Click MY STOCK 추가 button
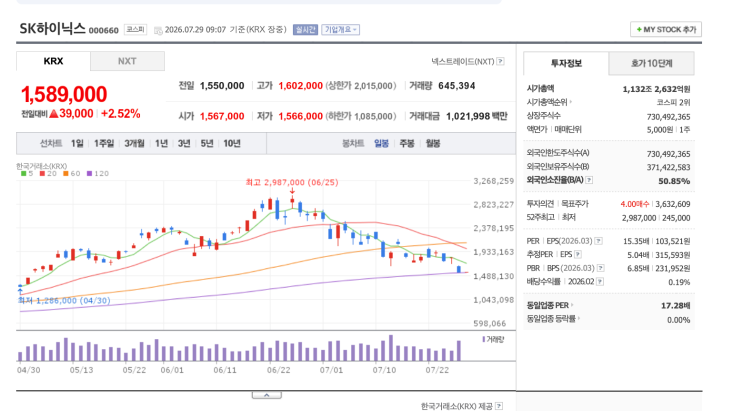Screen dimensions: 743x411 pyautogui.click(x=666, y=29)
